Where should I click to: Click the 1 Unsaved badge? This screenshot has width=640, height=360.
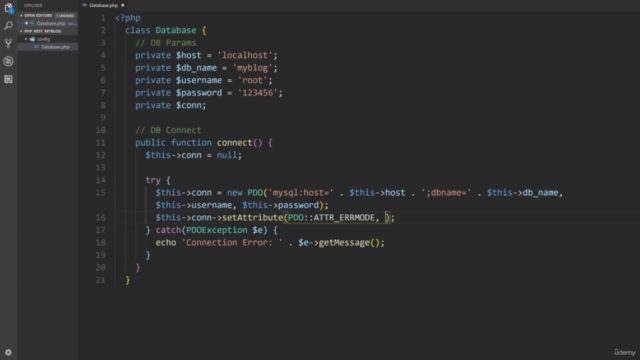point(65,16)
